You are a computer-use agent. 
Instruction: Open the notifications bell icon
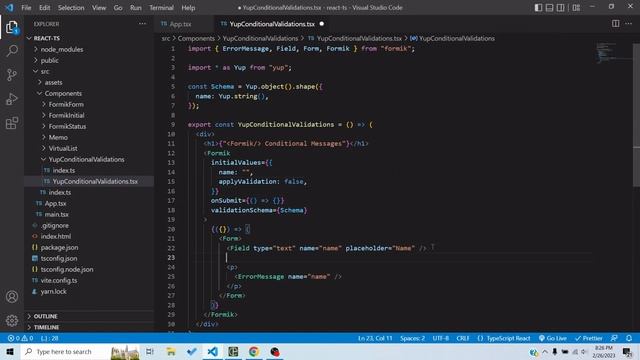pyautogui.click(x=629, y=338)
